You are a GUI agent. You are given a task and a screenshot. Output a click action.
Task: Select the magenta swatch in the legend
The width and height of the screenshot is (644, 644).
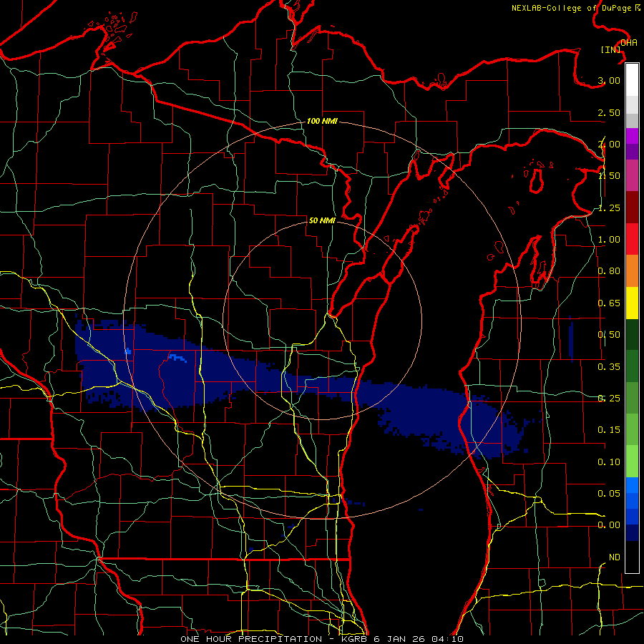click(632, 136)
